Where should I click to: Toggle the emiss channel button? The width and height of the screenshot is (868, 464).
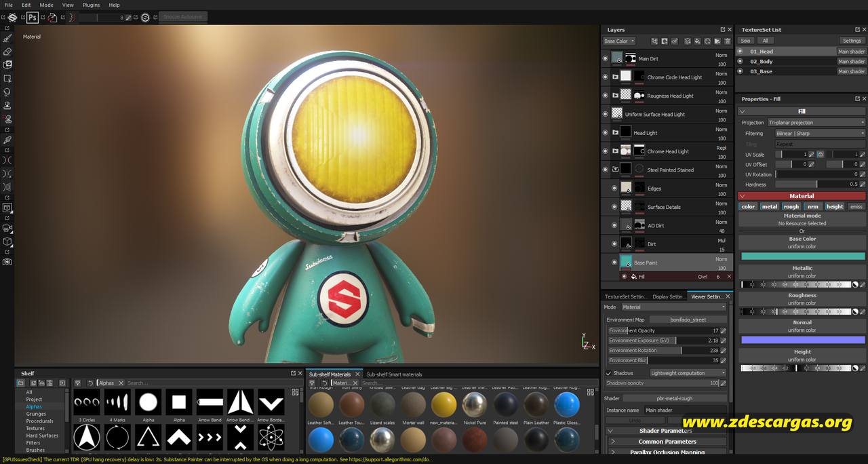point(856,207)
